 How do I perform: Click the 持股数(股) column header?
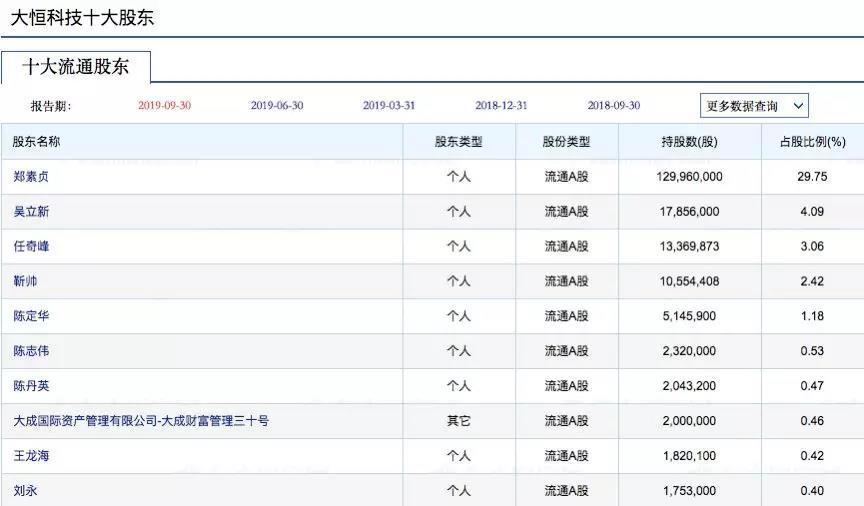point(689,142)
